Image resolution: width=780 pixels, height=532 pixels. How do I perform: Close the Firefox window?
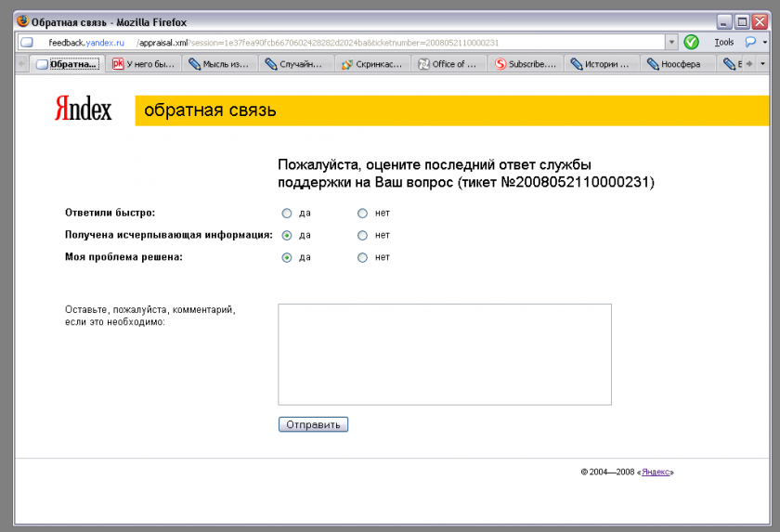[760, 22]
